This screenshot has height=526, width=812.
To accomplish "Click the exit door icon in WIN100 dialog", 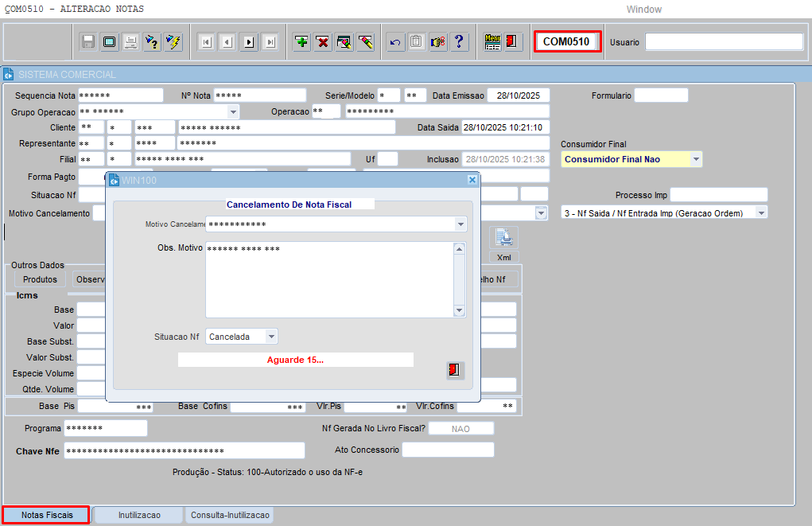I will pyautogui.click(x=454, y=370).
